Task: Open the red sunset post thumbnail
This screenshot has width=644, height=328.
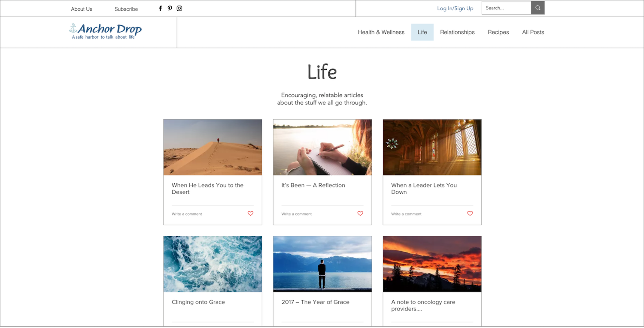Action: (x=432, y=264)
